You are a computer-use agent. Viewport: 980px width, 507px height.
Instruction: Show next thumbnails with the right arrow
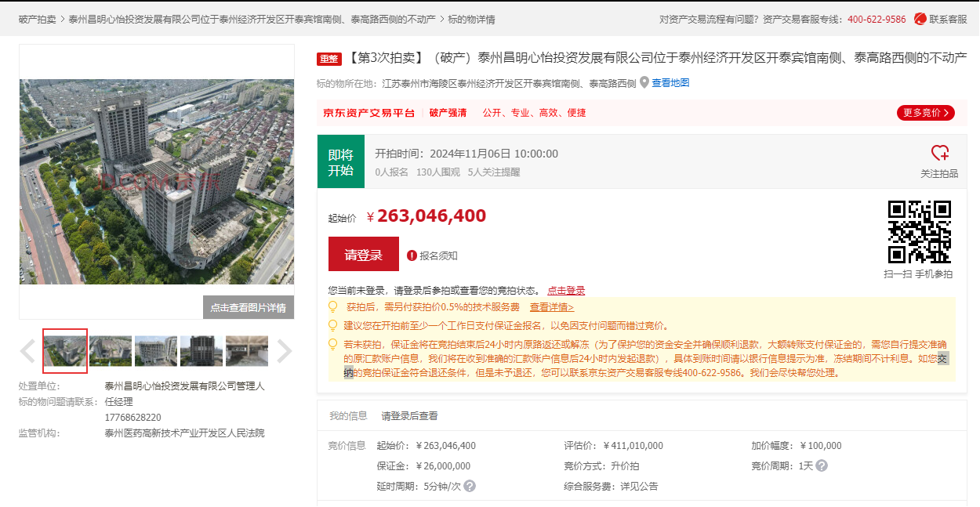pyautogui.click(x=284, y=352)
